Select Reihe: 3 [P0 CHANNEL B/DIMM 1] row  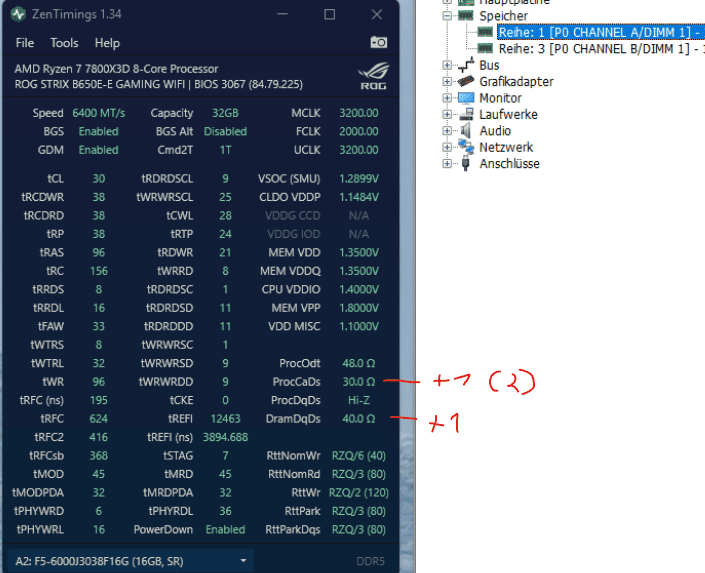[x=601, y=49]
